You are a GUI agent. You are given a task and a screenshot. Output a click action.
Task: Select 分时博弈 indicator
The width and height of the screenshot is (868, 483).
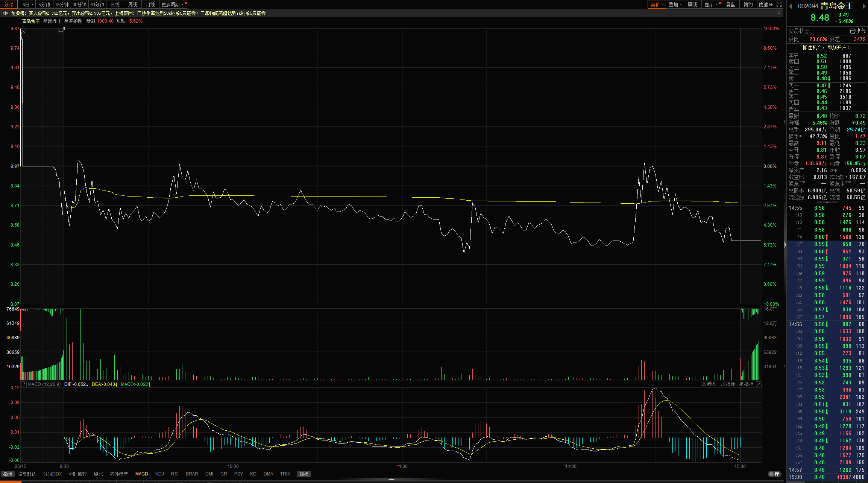(x=77, y=474)
